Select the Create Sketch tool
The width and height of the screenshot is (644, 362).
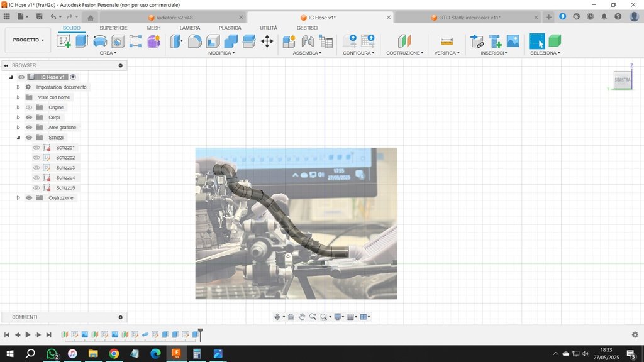[x=64, y=41]
